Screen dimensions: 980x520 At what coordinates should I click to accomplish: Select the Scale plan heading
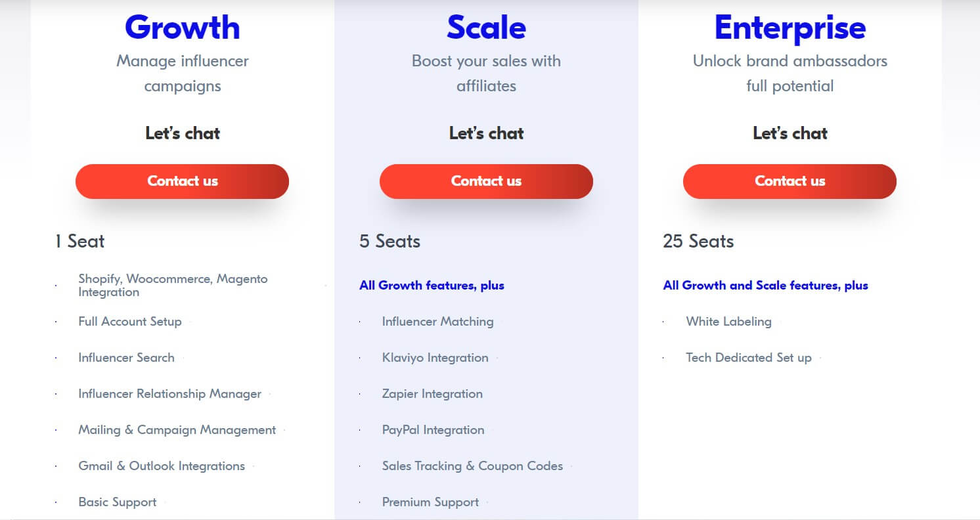[x=486, y=28]
